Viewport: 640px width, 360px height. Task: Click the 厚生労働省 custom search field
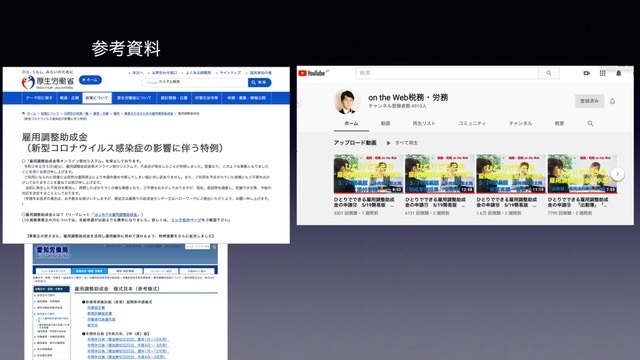[195, 82]
